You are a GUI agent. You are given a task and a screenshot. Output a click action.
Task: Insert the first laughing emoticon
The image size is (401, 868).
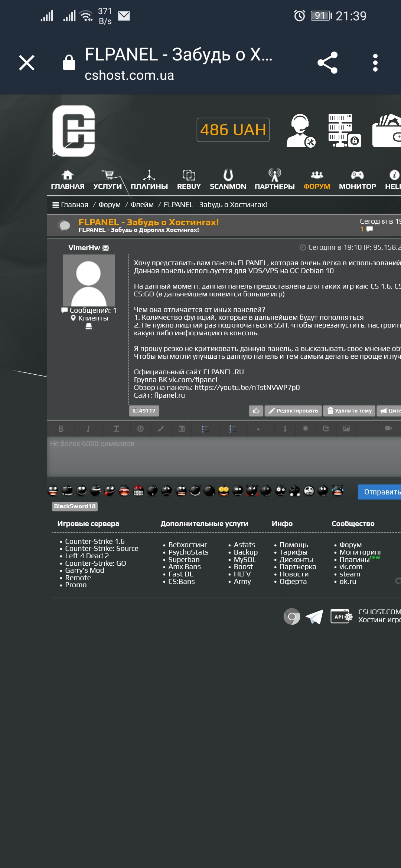[x=53, y=491]
